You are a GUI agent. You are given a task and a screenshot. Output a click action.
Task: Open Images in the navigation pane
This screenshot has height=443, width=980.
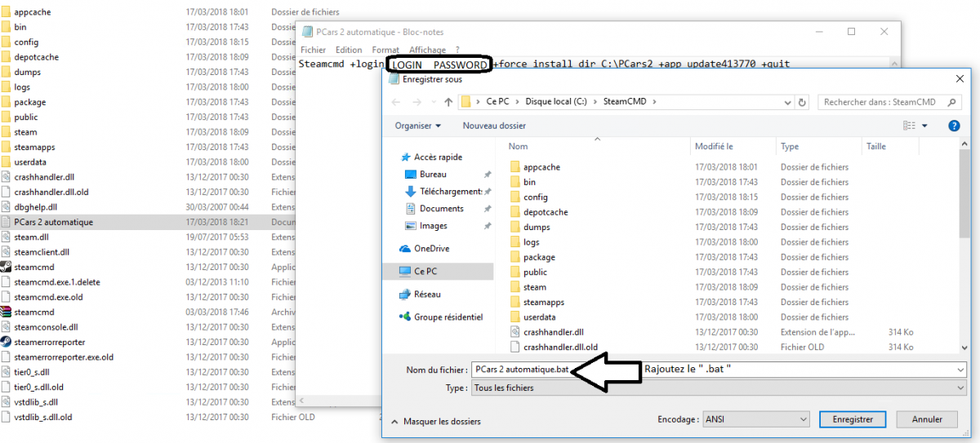click(x=426, y=226)
